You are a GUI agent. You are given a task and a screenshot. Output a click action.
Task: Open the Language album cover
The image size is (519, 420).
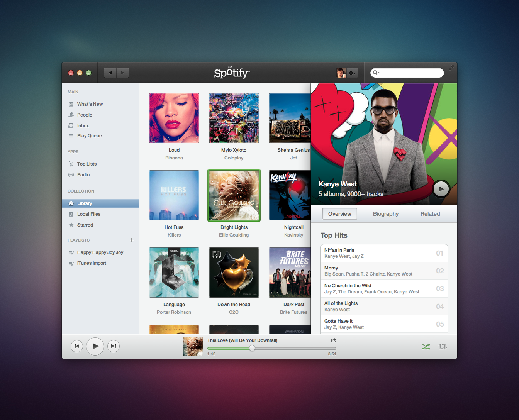174,273
